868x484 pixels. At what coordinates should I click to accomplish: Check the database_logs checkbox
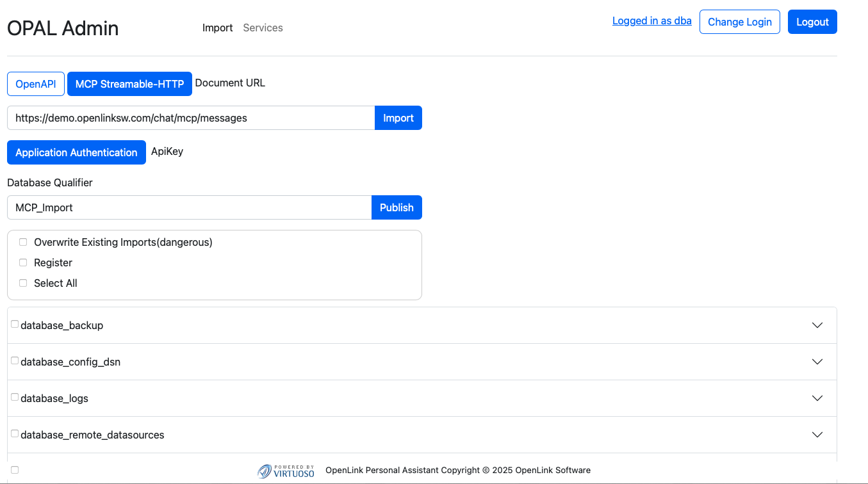pyautogui.click(x=15, y=397)
